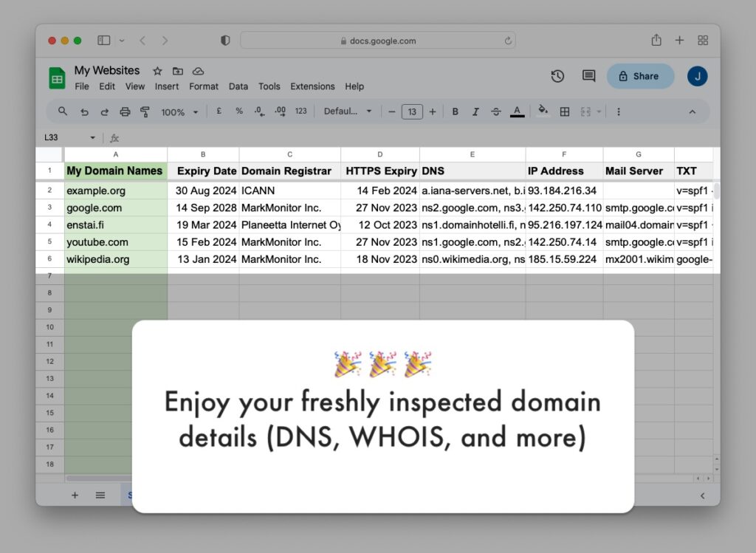756x553 pixels.
Task: Show all sheets list
Action: click(x=100, y=495)
